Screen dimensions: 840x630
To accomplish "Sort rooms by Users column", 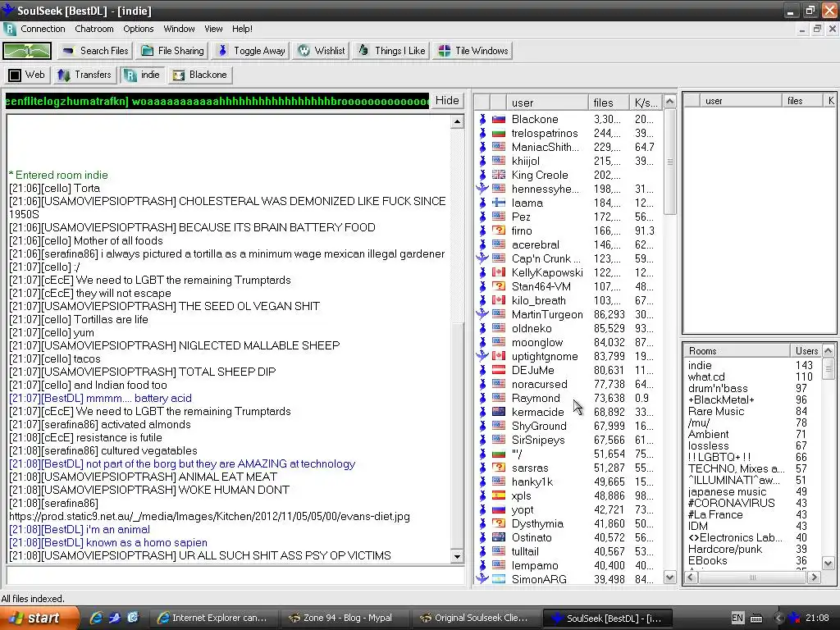I will [806, 351].
